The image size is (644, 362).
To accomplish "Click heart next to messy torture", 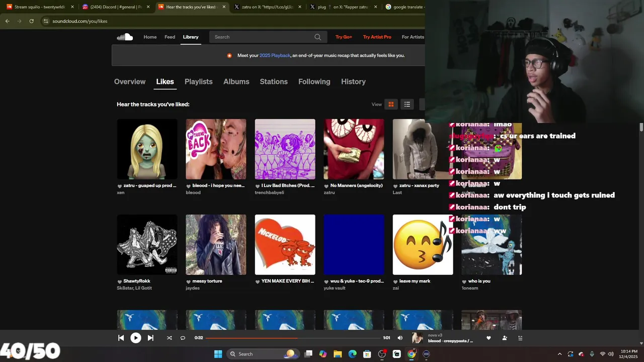I will (x=188, y=282).
